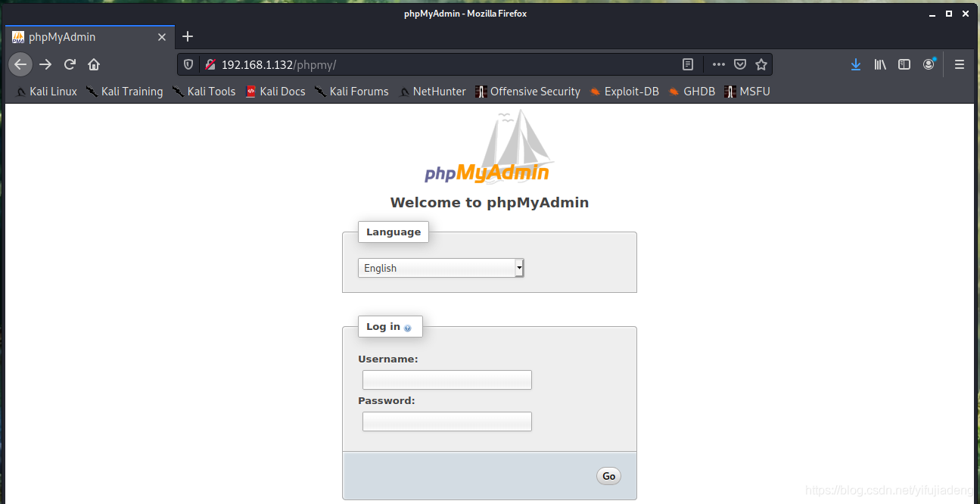Click the phpMyAdmin sailboat logo

[489, 147]
